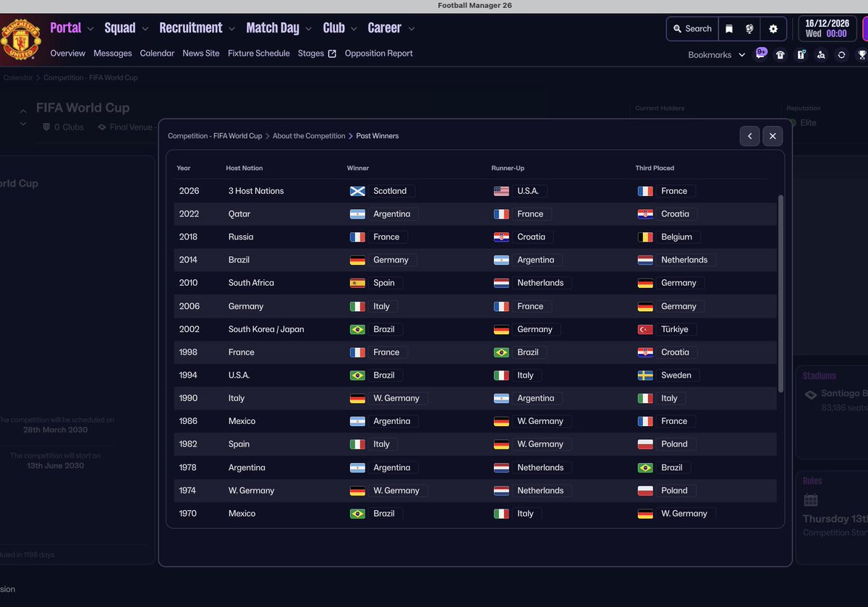This screenshot has width=868, height=607.
Task: Click the shirt icon in bookmarks bar
Action: pyautogui.click(x=780, y=55)
